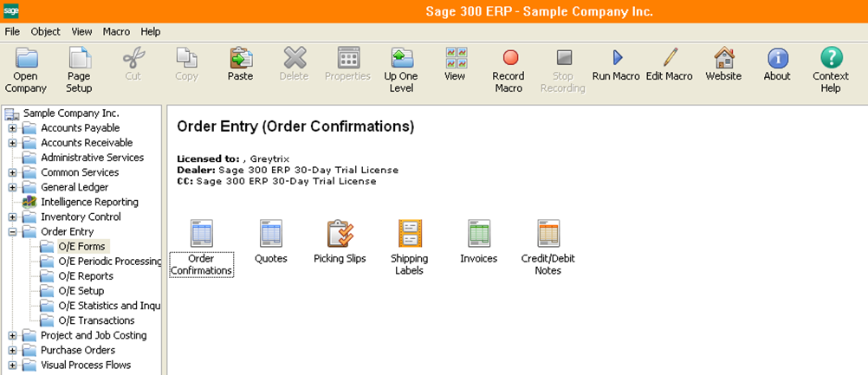
Task: Select the O/E Periodic Processing folder
Action: [x=110, y=261]
